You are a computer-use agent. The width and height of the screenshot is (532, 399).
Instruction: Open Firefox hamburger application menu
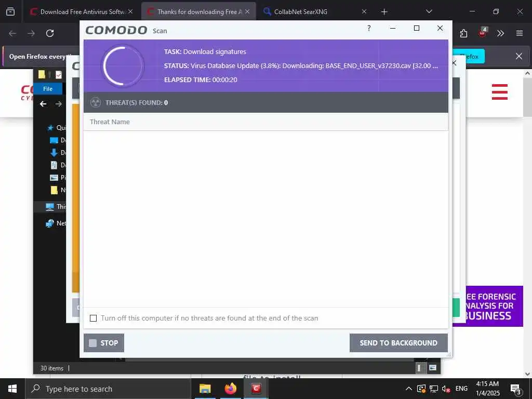pyautogui.click(x=519, y=33)
